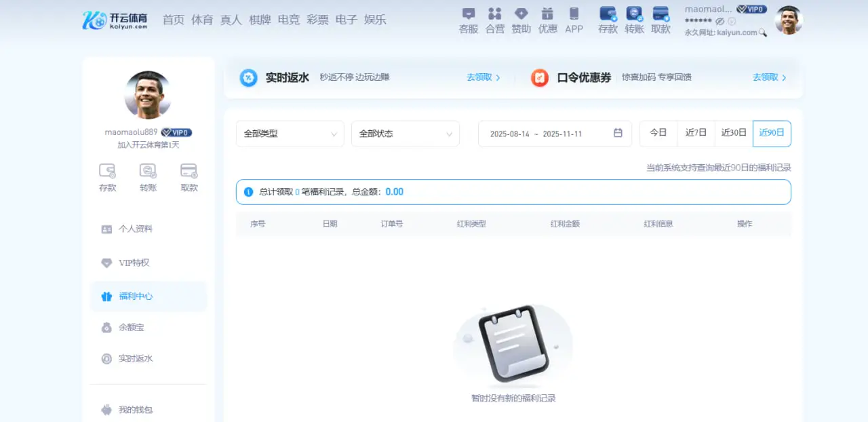The width and height of the screenshot is (868, 422).
Task: Click the magnifier next to kaiyun.com
Action: point(763,33)
